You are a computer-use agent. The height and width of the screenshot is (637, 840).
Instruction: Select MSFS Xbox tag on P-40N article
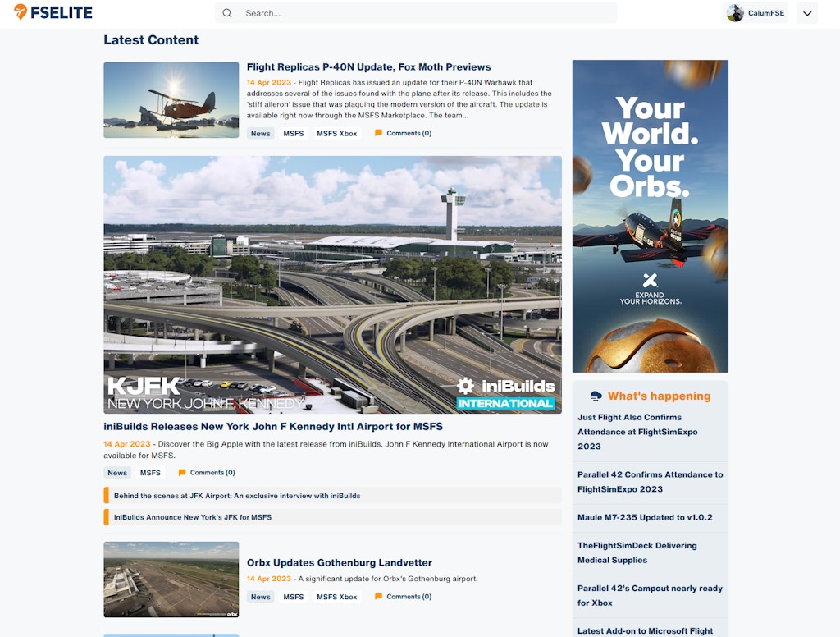337,133
